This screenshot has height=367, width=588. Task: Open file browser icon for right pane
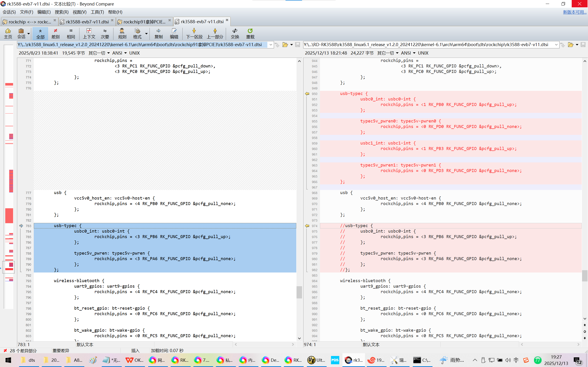pyautogui.click(x=571, y=45)
